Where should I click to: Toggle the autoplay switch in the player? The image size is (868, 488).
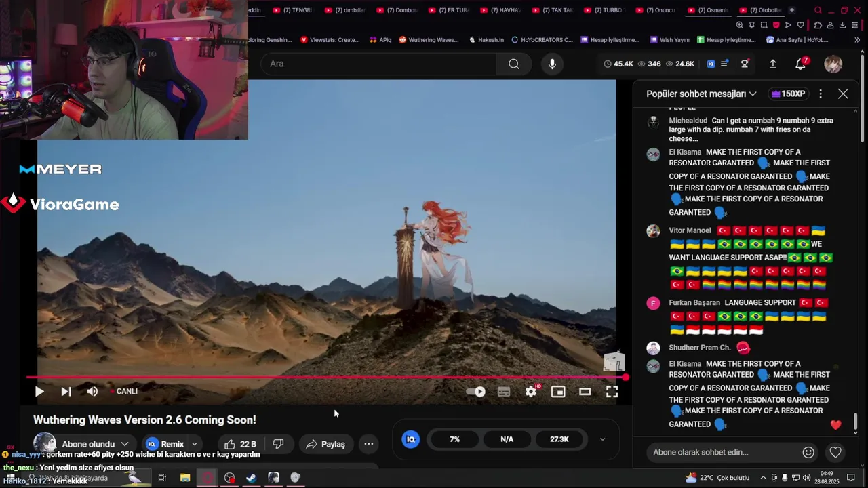(476, 391)
